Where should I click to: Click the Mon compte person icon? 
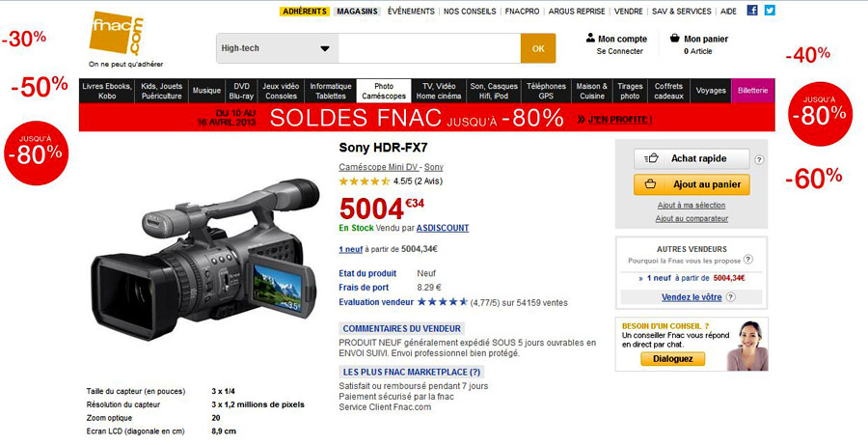590,39
